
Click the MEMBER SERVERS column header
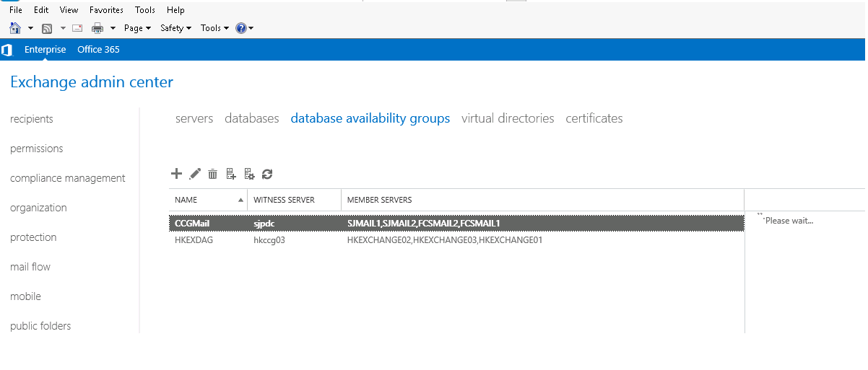542,200
